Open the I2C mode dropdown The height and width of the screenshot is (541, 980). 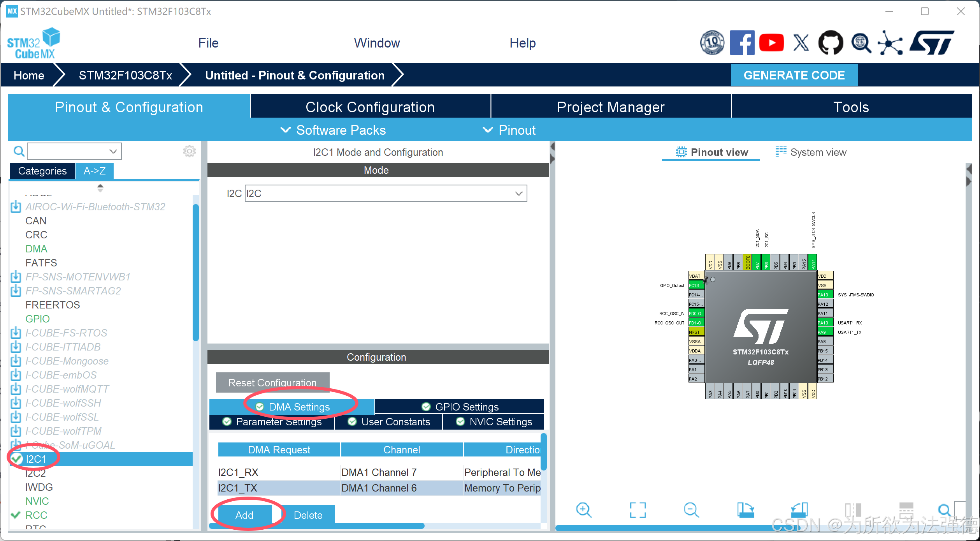[518, 194]
